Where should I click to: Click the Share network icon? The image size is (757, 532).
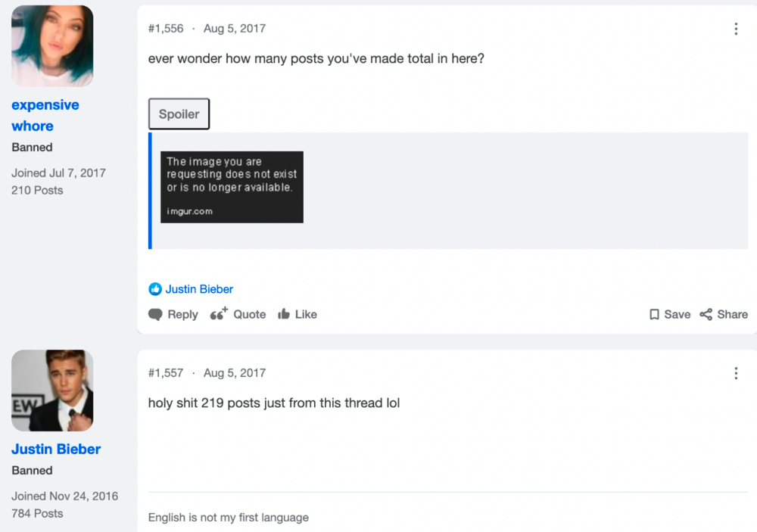coord(706,315)
